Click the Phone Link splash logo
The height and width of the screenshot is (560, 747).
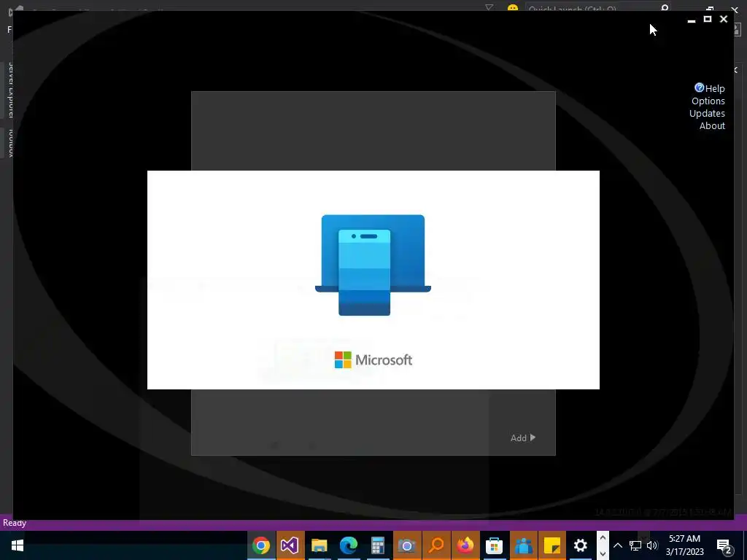click(x=373, y=265)
